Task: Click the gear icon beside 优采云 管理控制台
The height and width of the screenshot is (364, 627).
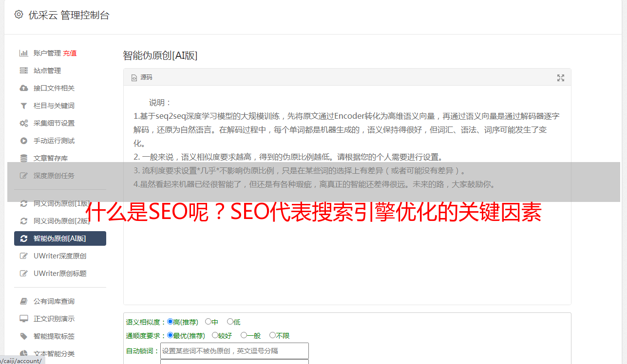Action: tap(19, 15)
